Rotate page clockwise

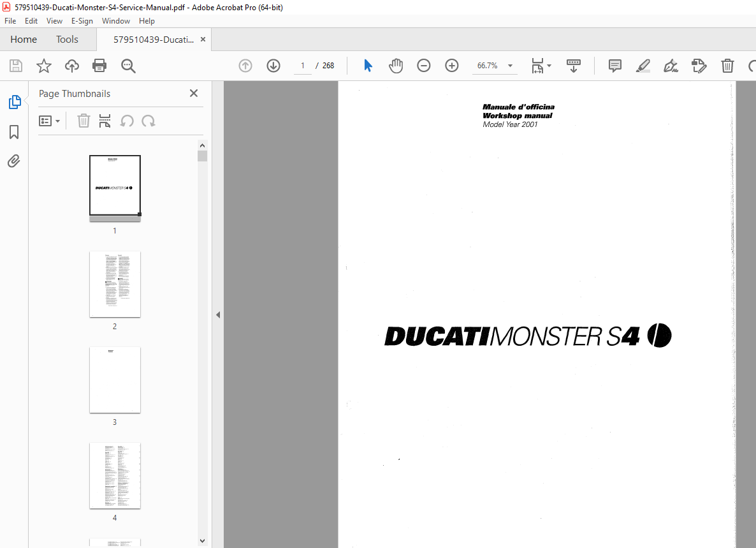click(x=149, y=121)
